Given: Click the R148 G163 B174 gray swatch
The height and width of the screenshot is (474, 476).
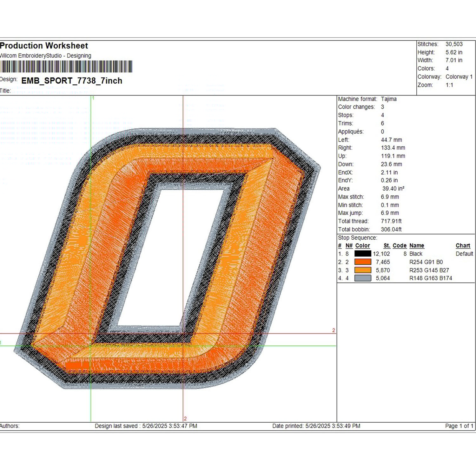Looking at the screenshot, I should (x=363, y=278).
